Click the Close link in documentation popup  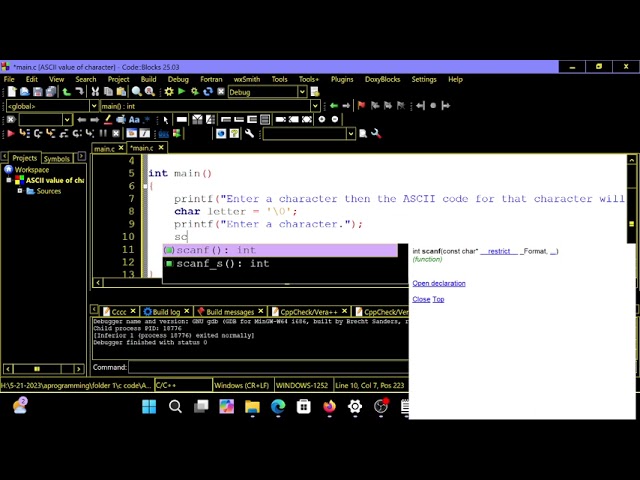point(421,299)
